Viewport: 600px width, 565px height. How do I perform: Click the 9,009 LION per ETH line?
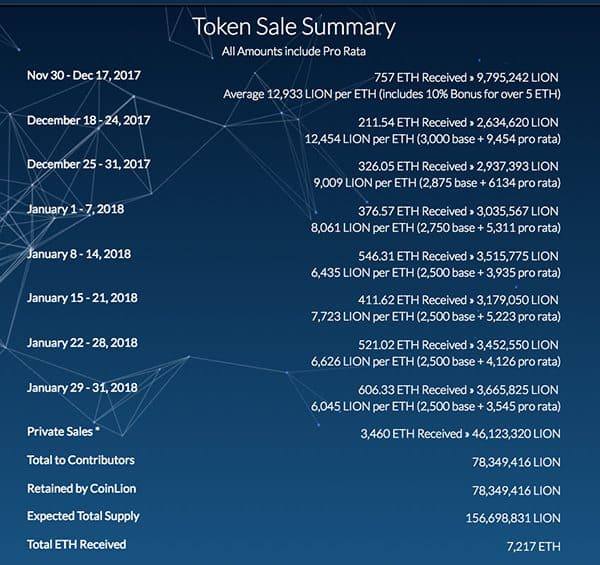pyautogui.click(x=433, y=182)
